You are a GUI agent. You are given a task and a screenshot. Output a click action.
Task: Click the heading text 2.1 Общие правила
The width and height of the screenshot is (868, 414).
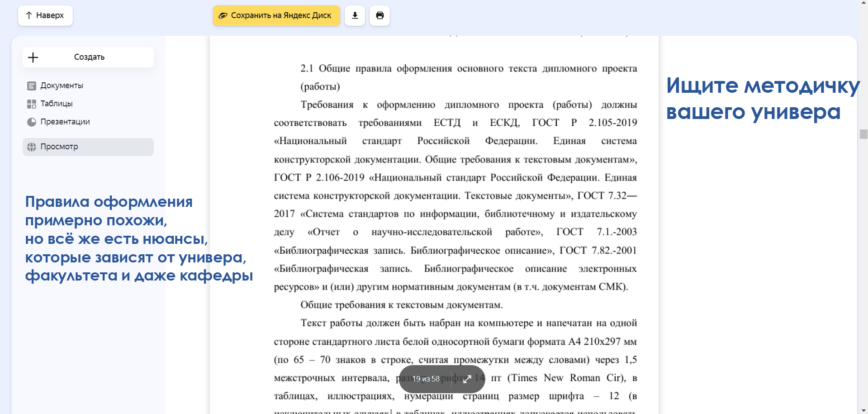[x=347, y=68]
